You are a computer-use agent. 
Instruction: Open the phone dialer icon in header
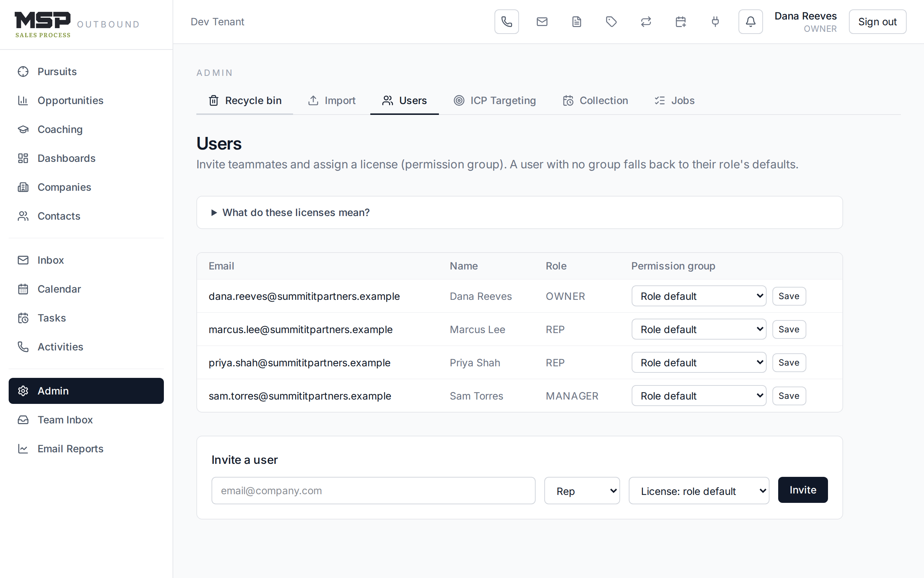506,22
